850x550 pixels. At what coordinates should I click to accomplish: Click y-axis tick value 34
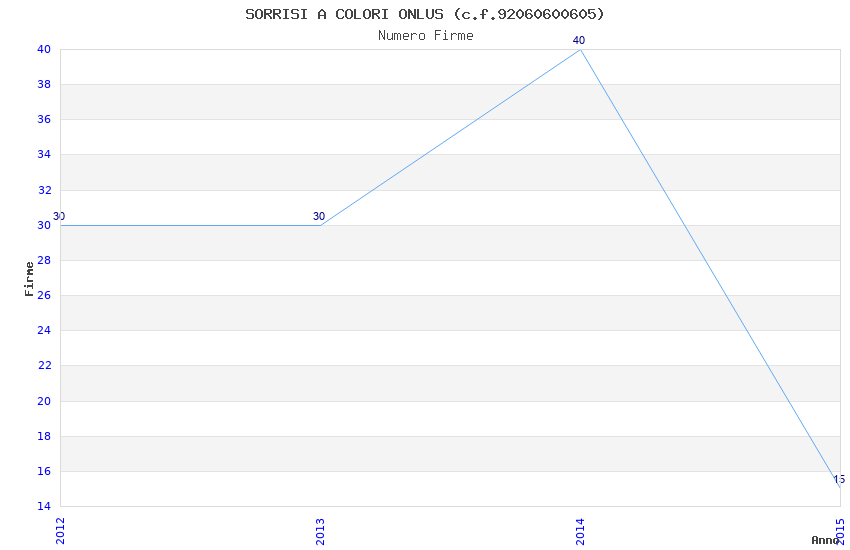pos(44,154)
